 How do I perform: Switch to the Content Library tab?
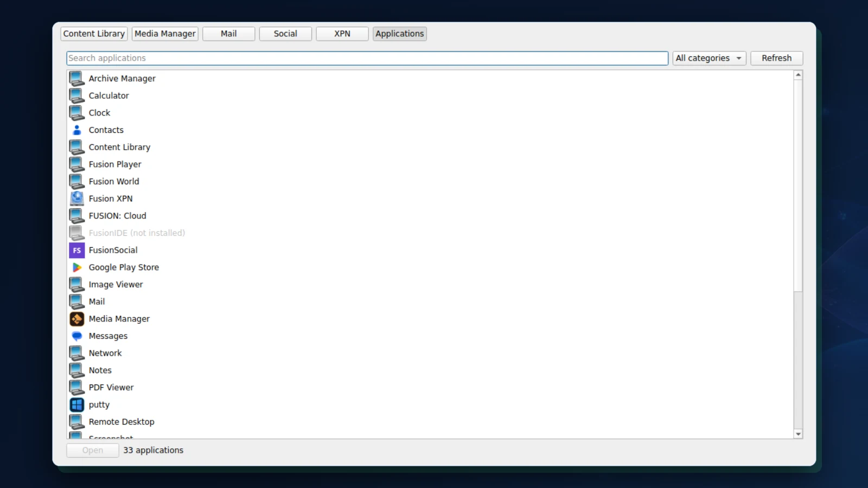pos(94,34)
